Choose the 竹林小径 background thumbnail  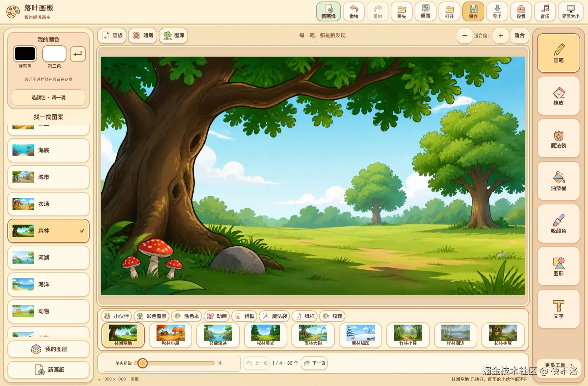(408, 335)
